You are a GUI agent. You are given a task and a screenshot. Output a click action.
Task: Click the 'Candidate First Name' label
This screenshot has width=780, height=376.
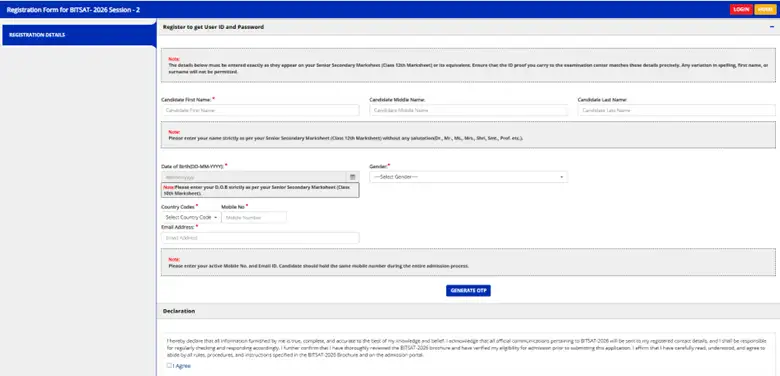tap(186, 100)
